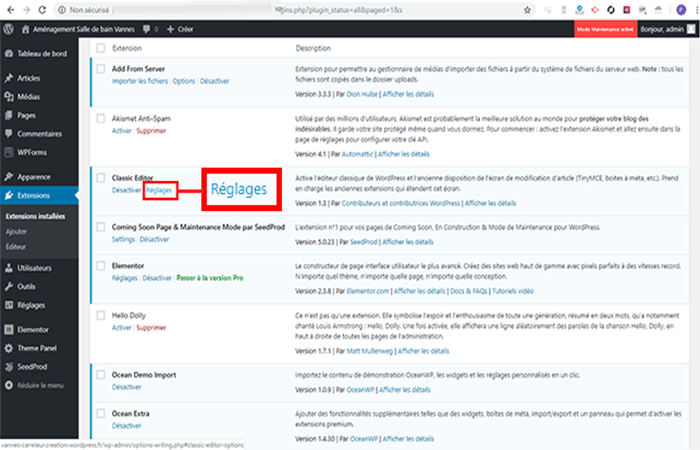Check the Elementor plugin checkbox

pos(101,266)
